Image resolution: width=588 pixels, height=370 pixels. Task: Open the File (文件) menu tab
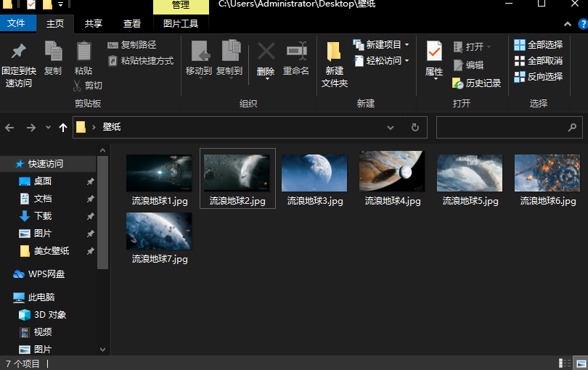pos(17,23)
